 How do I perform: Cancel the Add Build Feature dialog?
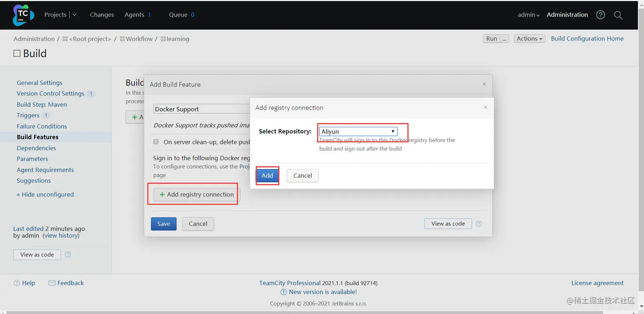coord(198,224)
